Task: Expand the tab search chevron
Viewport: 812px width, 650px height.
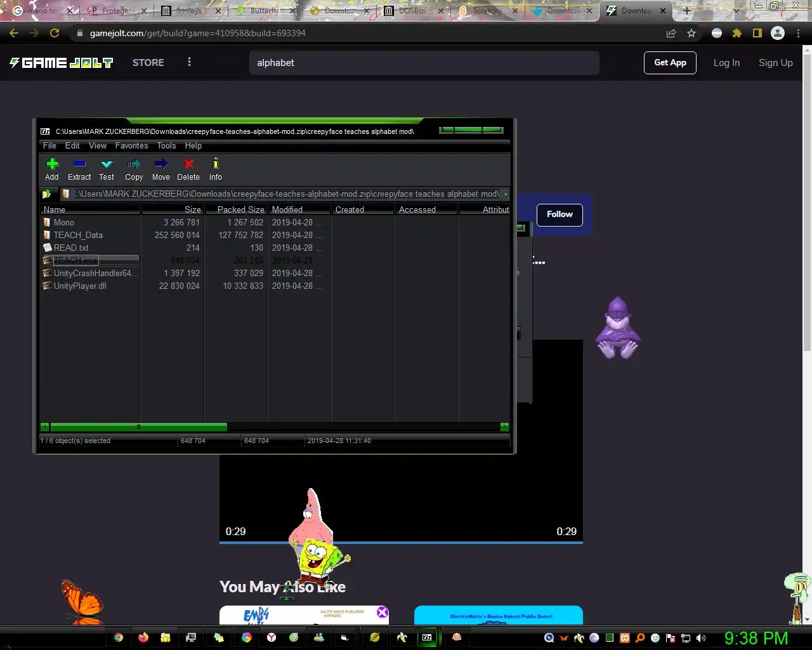Action: coord(736,11)
